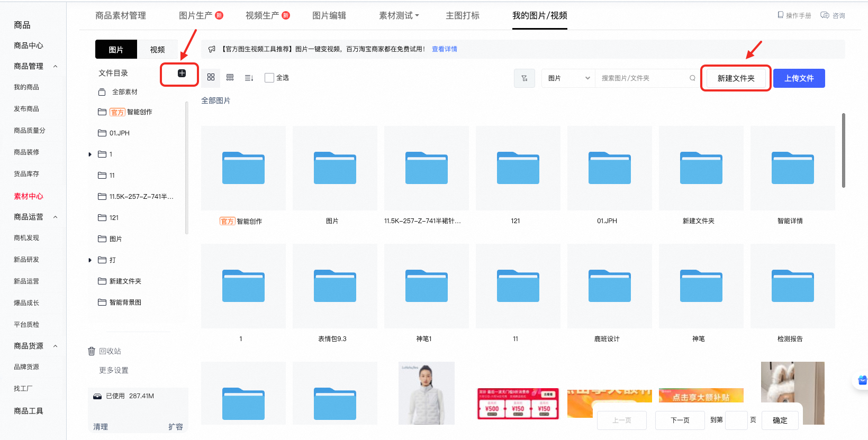
Task: Open the woman in white vest thumbnail
Action: pos(427,393)
